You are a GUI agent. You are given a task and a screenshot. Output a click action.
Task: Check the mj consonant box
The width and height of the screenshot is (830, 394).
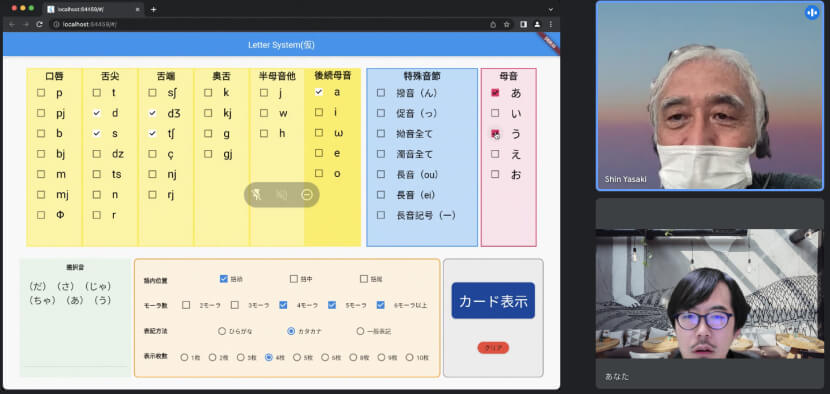click(41, 194)
